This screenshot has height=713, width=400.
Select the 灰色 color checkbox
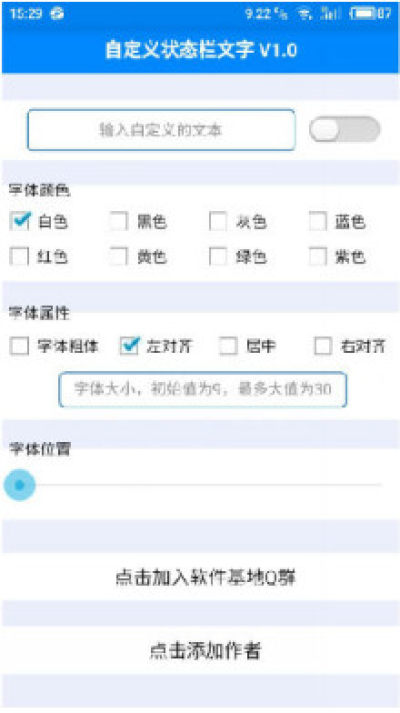pos(218,221)
